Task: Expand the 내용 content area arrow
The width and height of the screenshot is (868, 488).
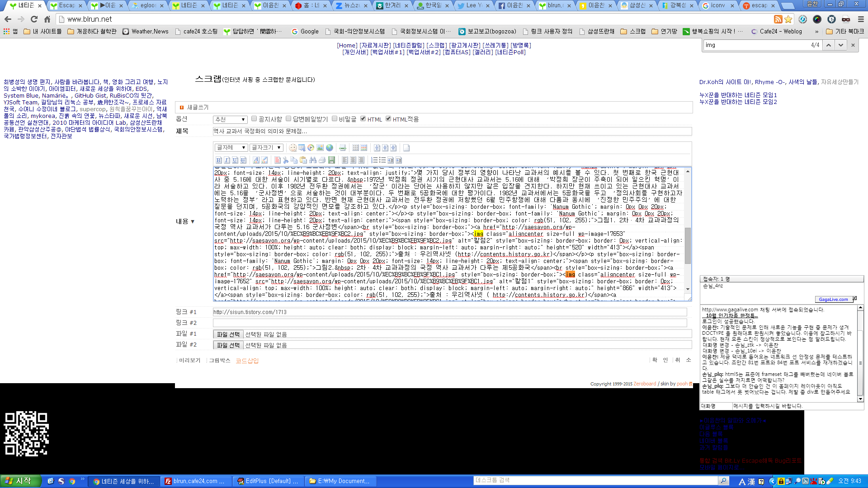Action: pos(193,221)
